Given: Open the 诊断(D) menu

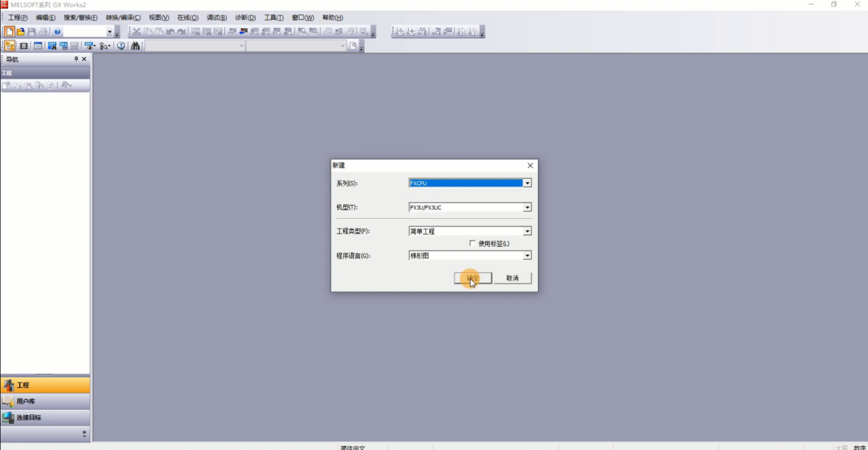Looking at the screenshot, I should 245,18.
